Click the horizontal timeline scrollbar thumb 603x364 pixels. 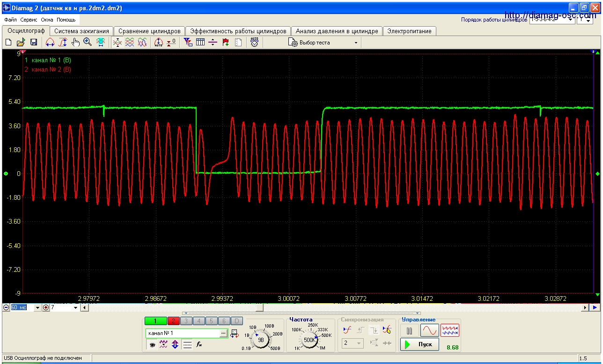tap(259, 307)
